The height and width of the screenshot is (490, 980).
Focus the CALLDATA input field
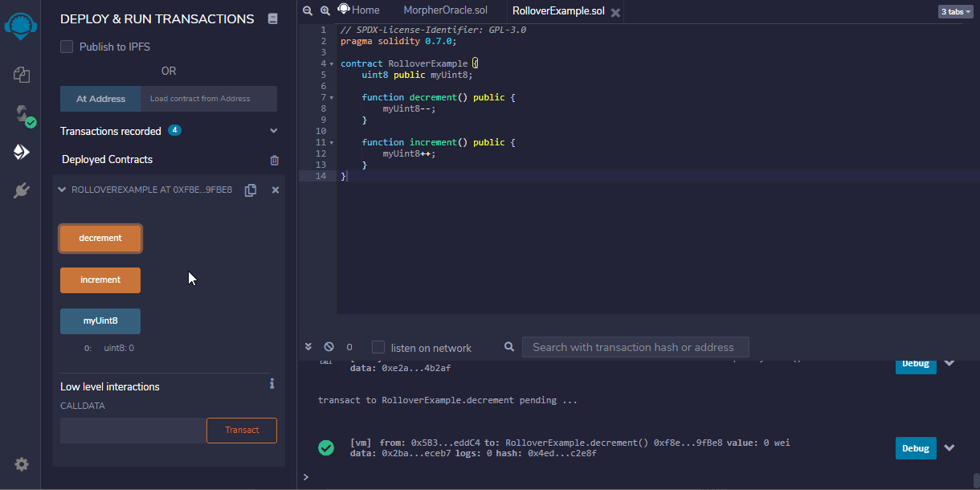tap(133, 431)
